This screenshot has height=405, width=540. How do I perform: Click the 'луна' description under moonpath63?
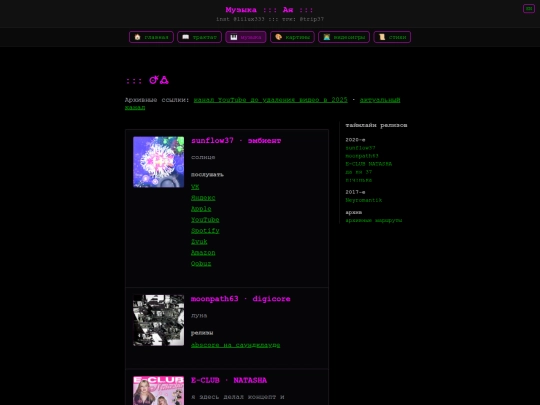[x=199, y=316]
